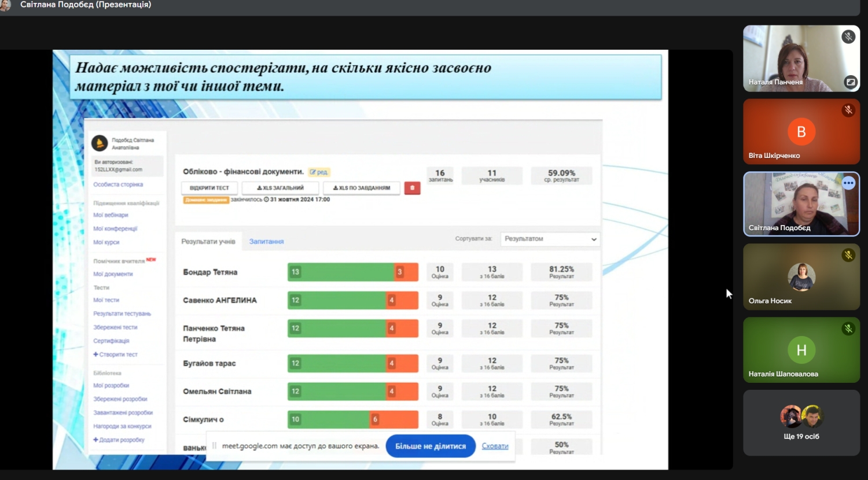868x480 pixels.
Task: Click the XLS ЗАГАЛЬНИЙ download button
Action: [280, 188]
